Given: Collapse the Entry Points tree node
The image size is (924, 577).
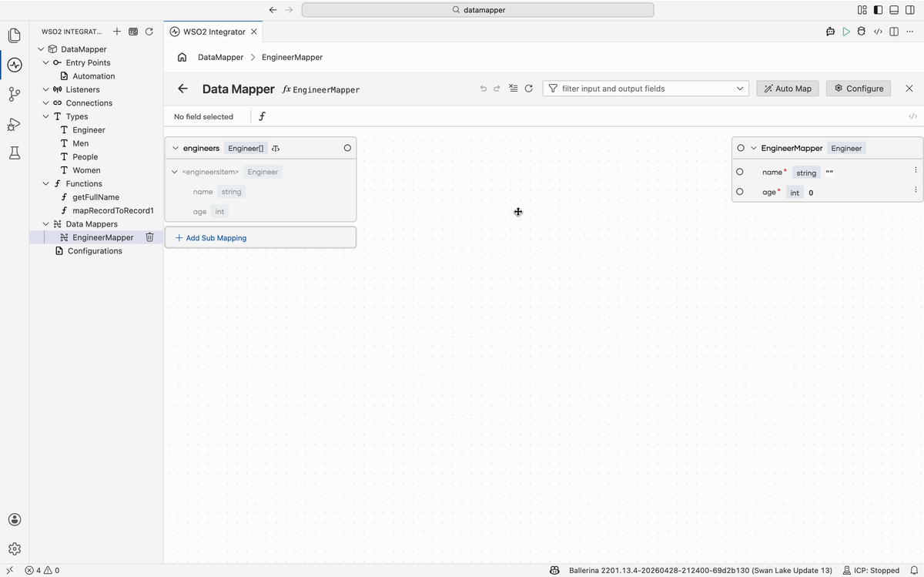Looking at the screenshot, I should (45, 62).
